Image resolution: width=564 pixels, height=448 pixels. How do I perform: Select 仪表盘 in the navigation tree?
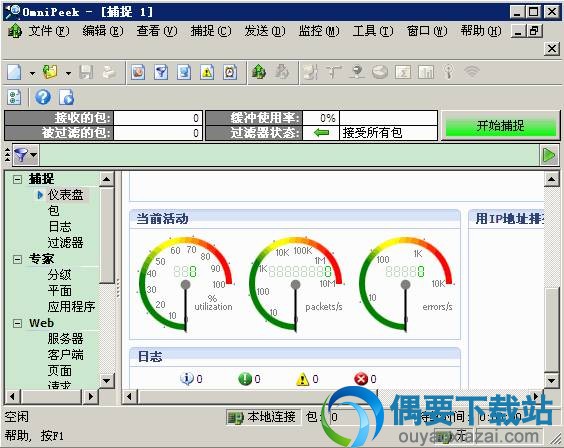65,195
